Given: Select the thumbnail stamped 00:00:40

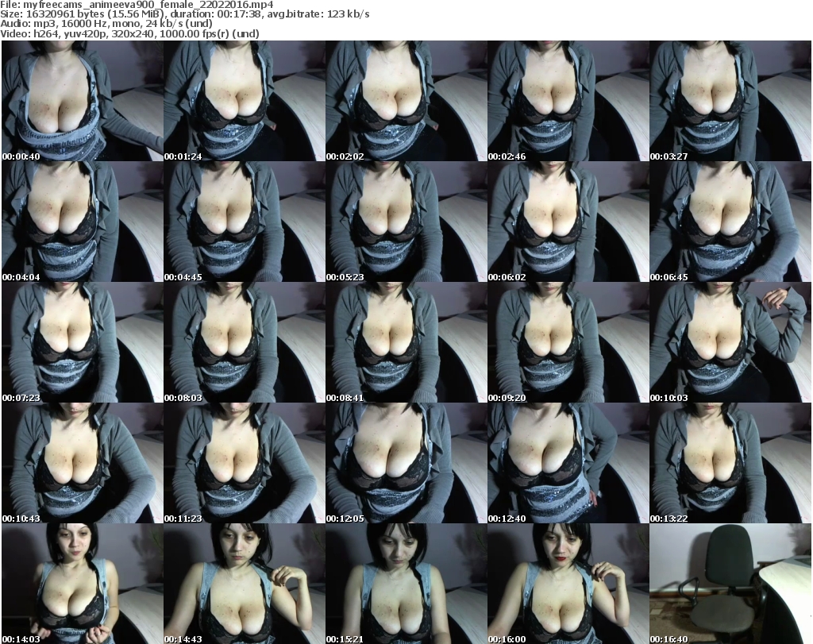Looking at the screenshot, I should click(x=83, y=101).
